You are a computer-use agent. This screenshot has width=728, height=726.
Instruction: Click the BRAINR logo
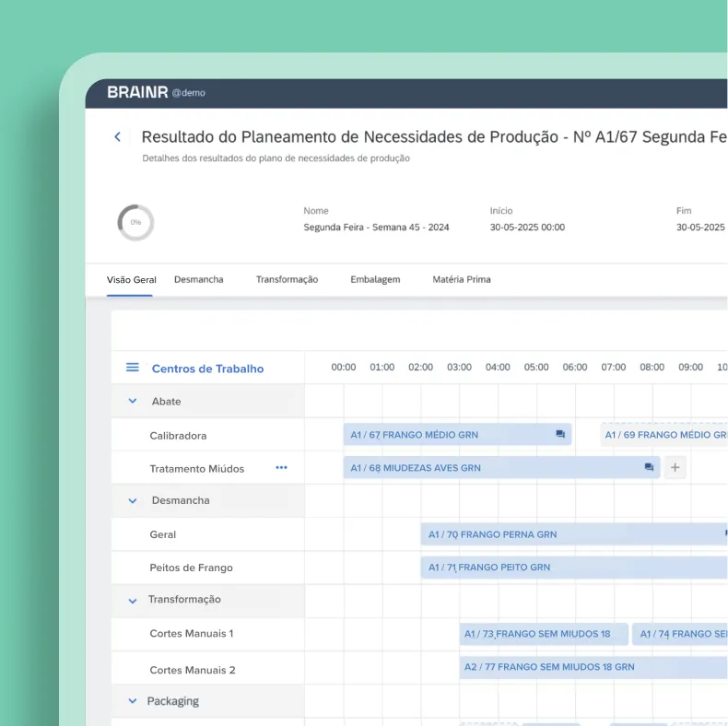(137, 92)
